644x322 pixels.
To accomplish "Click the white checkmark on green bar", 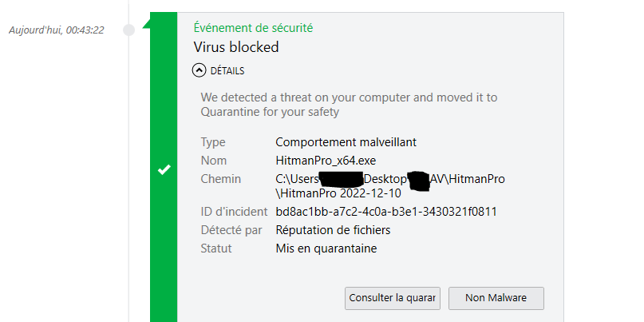I will 164,169.
